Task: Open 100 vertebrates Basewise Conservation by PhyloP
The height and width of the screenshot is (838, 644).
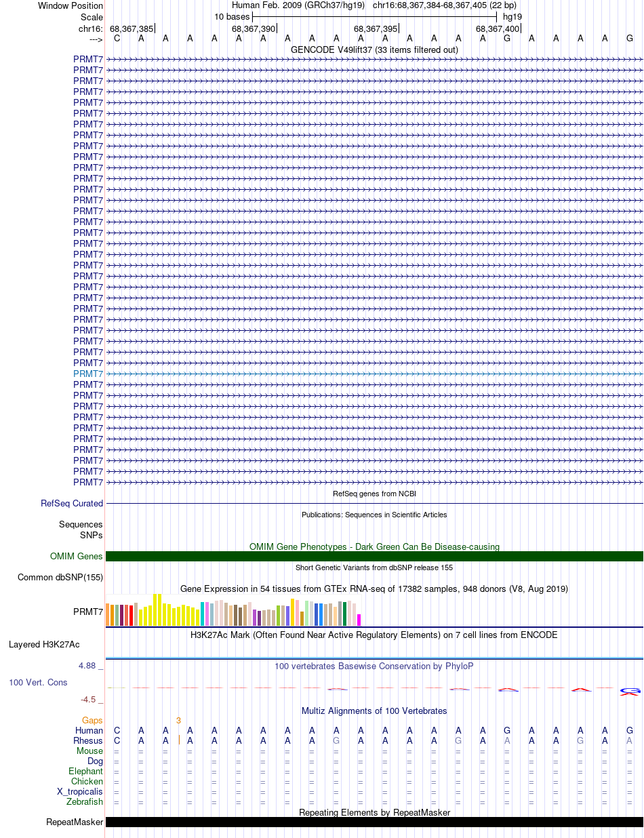Action: coord(374,666)
